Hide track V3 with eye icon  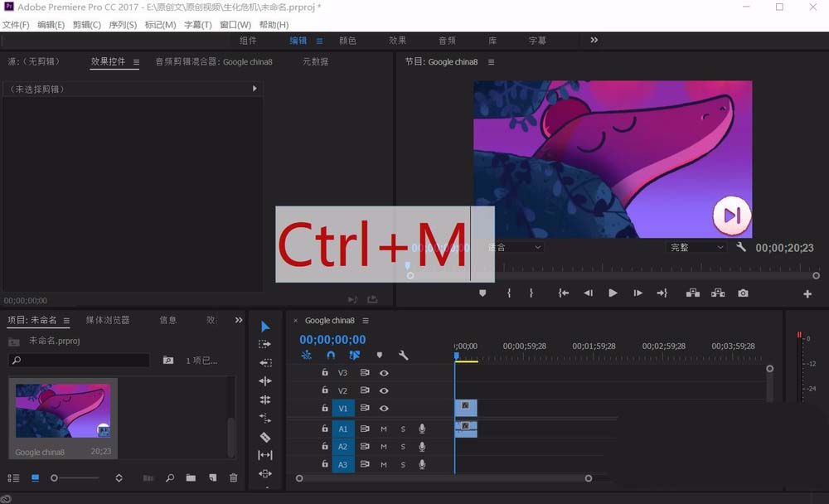click(384, 373)
